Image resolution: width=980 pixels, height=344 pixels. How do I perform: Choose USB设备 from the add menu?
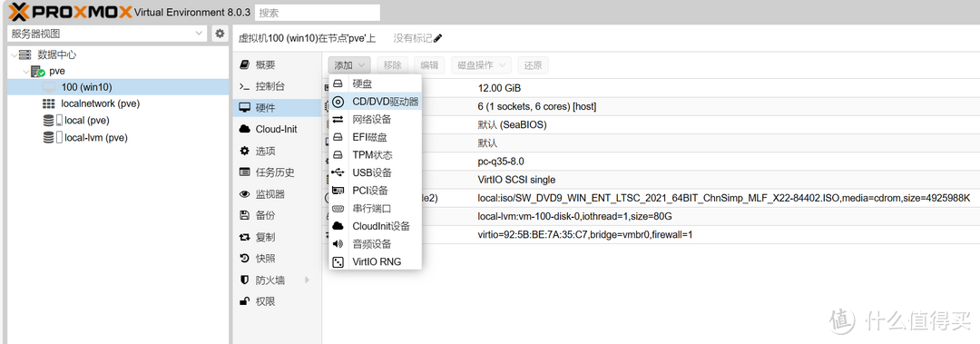click(375, 172)
